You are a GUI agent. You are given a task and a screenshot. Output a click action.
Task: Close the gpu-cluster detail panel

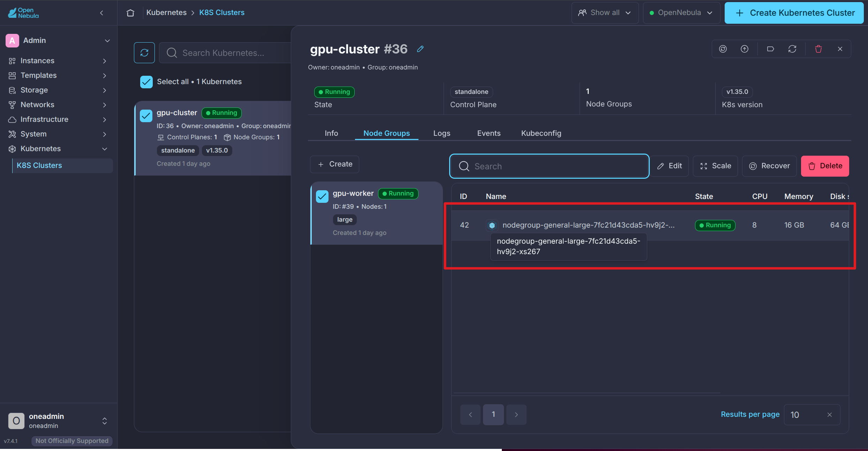point(840,49)
